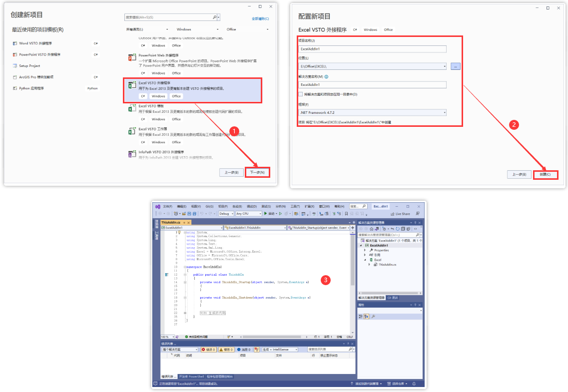Click the project name field ExcelAddIn1

click(x=372, y=49)
